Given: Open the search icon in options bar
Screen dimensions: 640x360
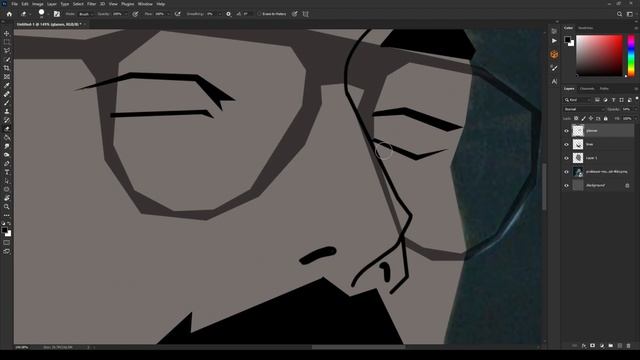Looking at the screenshot, I should tap(619, 14).
